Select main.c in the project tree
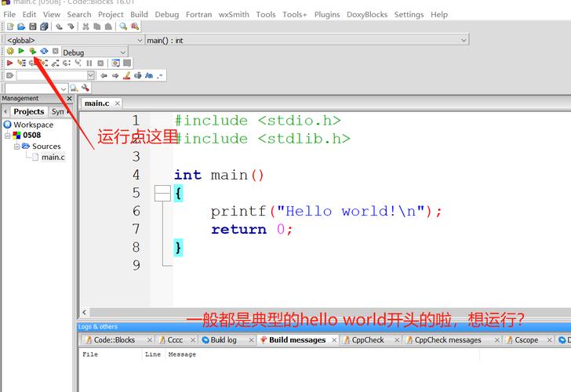 coord(53,158)
